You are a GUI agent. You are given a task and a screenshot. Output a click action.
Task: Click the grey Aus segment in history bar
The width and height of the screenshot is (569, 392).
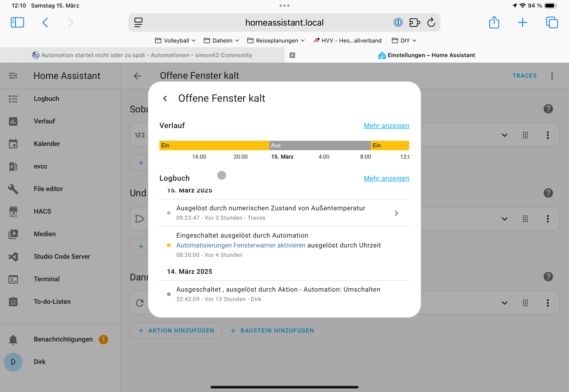[x=319, y=145]
